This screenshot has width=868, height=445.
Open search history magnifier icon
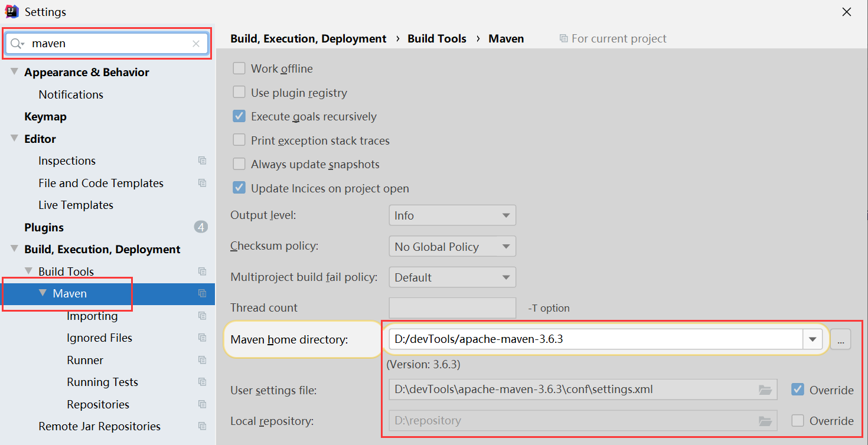click(17, 44)
